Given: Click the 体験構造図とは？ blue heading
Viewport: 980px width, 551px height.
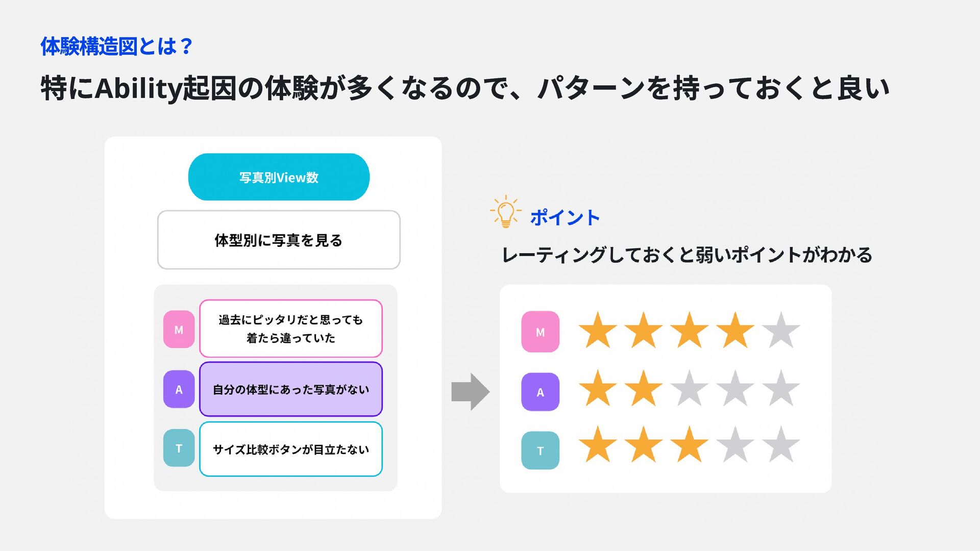Looking at the screenshot, I should (x=117, y=46).
